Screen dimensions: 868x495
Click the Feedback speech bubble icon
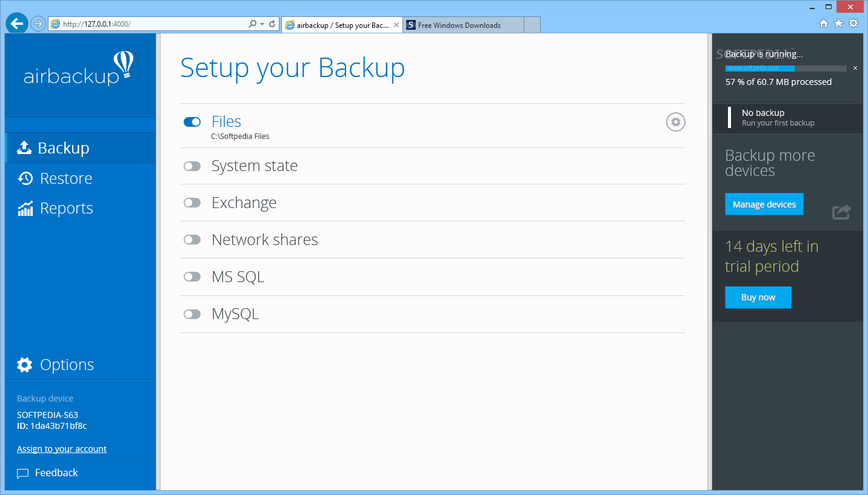[23, 473]
